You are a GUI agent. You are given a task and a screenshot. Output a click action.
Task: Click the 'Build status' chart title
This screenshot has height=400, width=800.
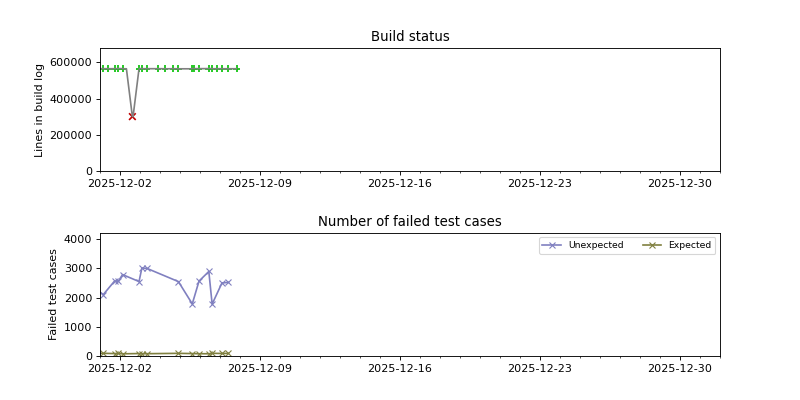point(410,37)
